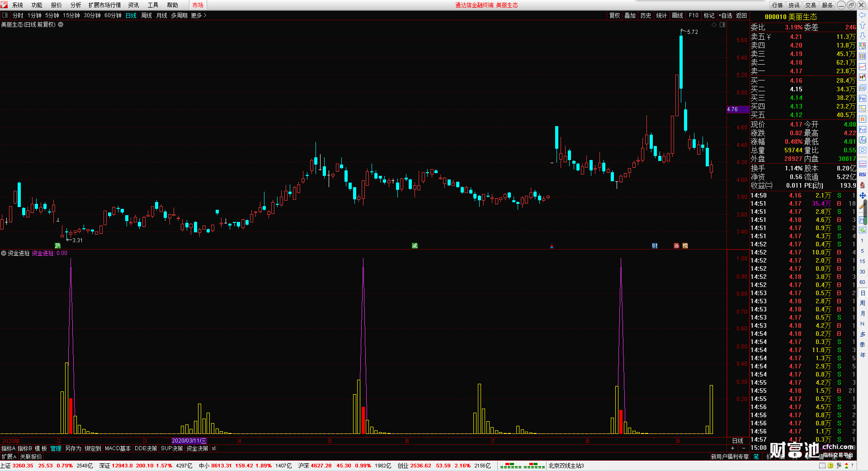Select the 资金决策 indicator tab

(x=197, y=448)
